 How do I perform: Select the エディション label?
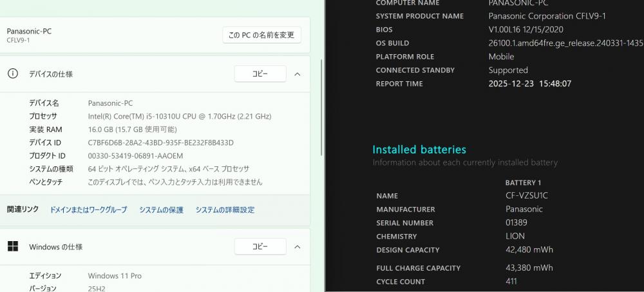click(x=45, y=275)
